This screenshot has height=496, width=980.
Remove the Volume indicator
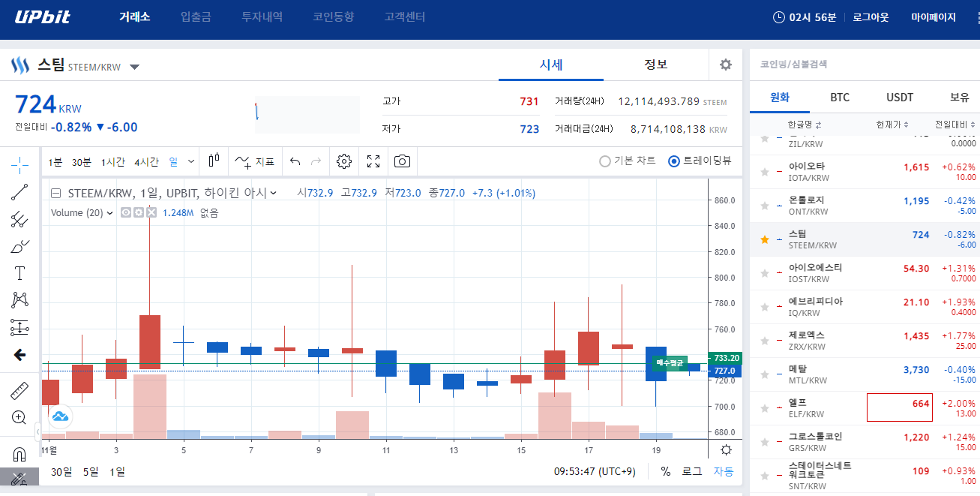point(151,212)
